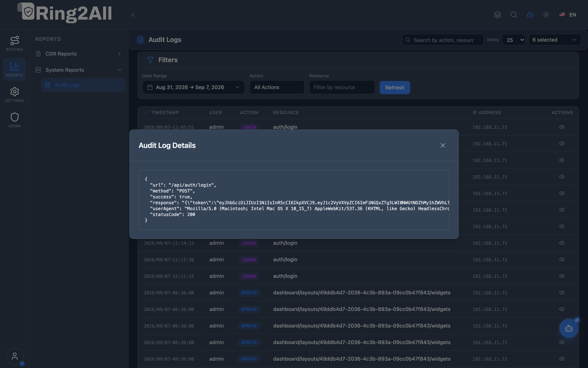Open the Settings gear section
The image size is (588, 368).
pyautogui.click(x=14, y=95)
